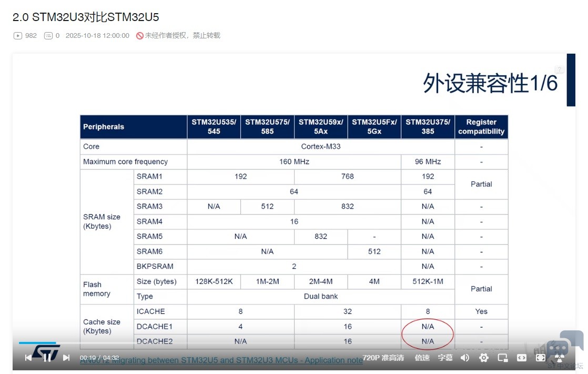Click the 512K-1M flash size cell
Viewport: 588px width, 374px height.
pyautogui.click(x=428, y=282)
